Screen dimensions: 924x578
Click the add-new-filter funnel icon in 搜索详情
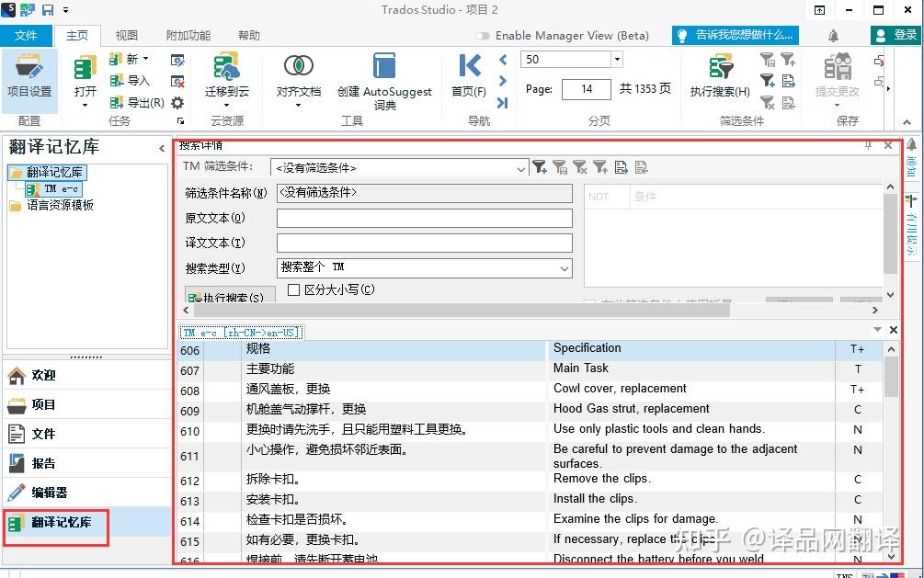(x=539, y=169)
